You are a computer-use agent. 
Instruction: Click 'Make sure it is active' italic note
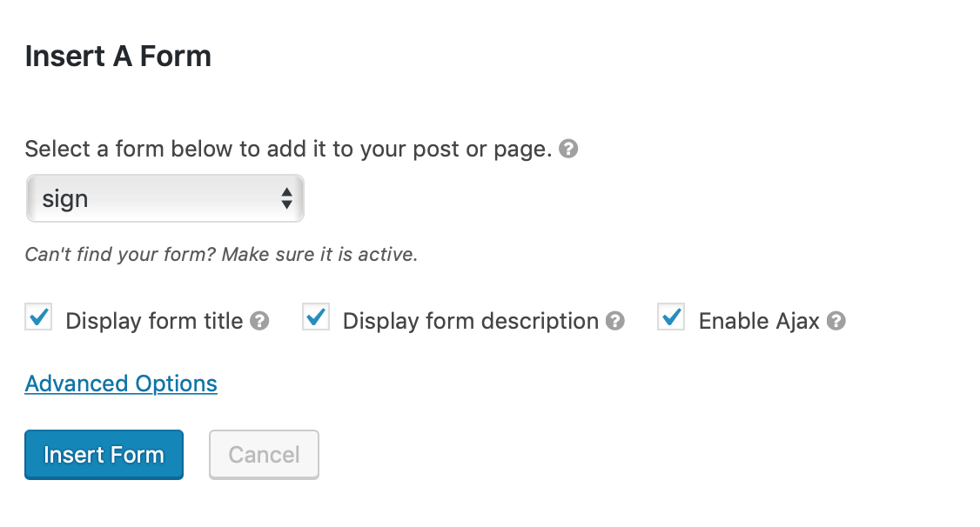[319, 254]
